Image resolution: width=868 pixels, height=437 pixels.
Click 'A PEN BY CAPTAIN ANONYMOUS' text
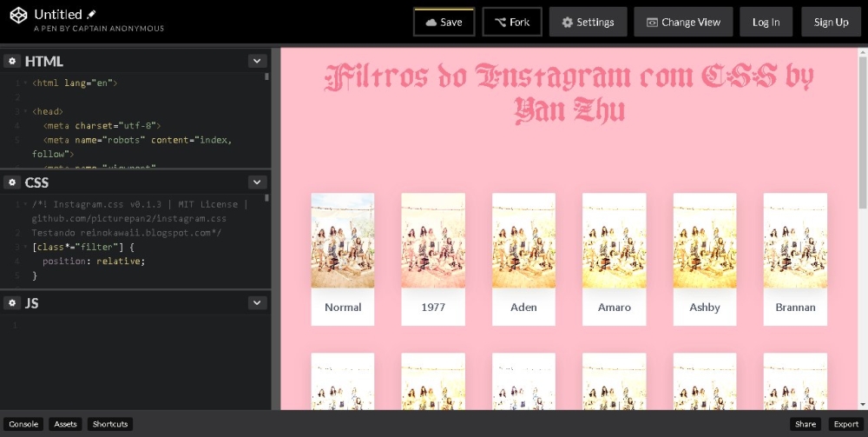[99, 29]
